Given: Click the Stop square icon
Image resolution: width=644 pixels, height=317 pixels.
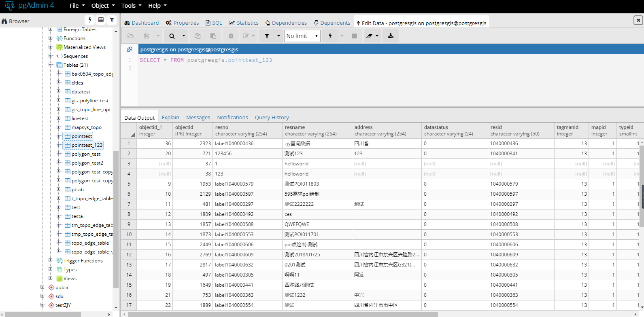Looking at the screenshot, I should [355, 36].
